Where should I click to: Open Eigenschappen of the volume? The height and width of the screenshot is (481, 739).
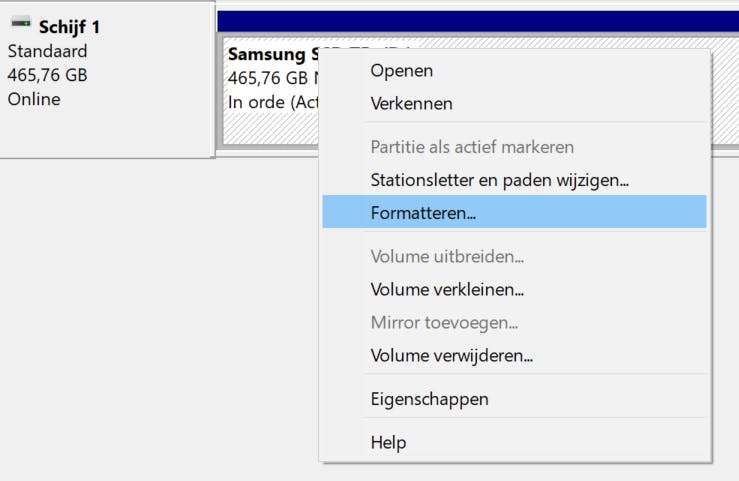click(429, 399)
